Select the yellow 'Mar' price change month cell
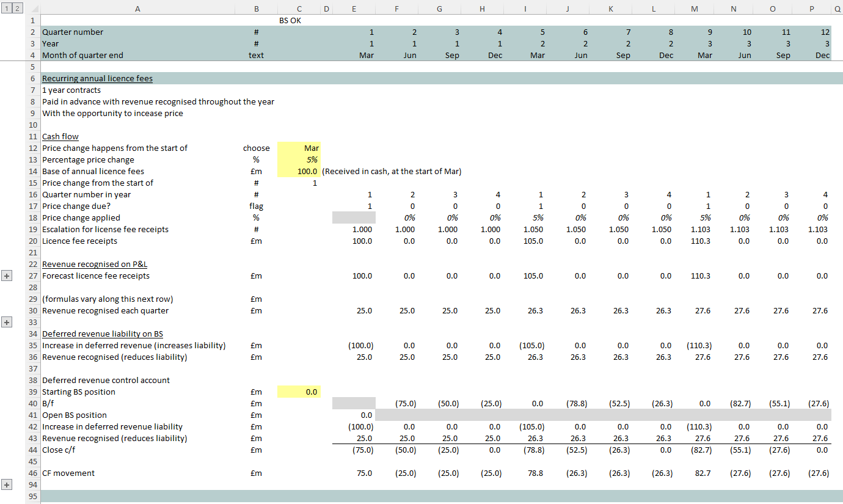 click(299, 148)
